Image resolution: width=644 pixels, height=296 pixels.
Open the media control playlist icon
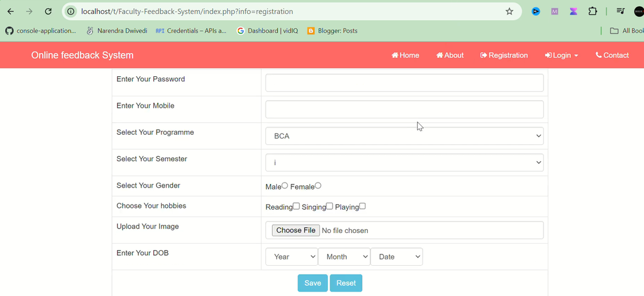[x=621, y=11]
